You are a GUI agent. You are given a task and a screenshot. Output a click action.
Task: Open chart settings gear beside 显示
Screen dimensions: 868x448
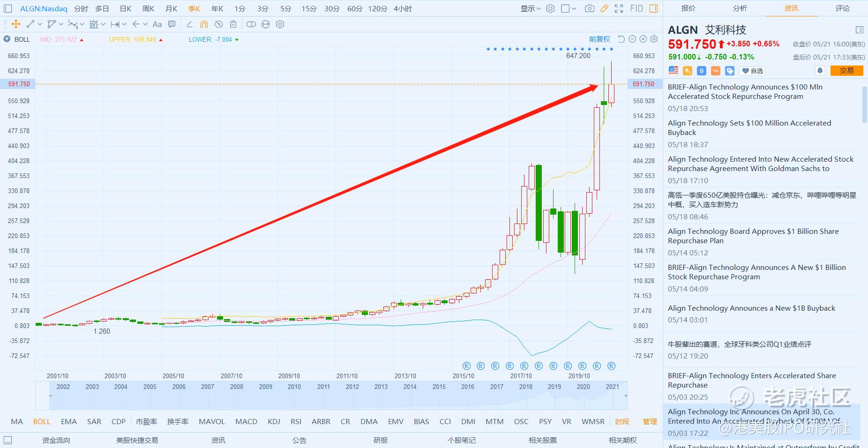pyautogui.click(x=550, y=8)
